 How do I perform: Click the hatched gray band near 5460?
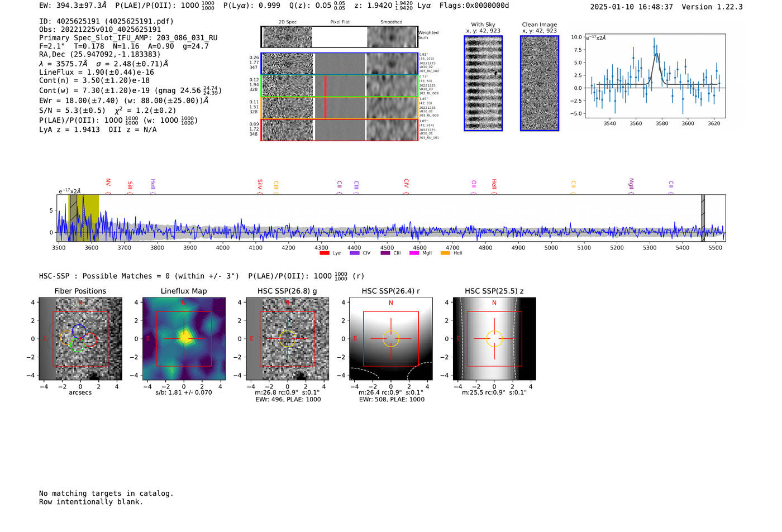point(703,218)
